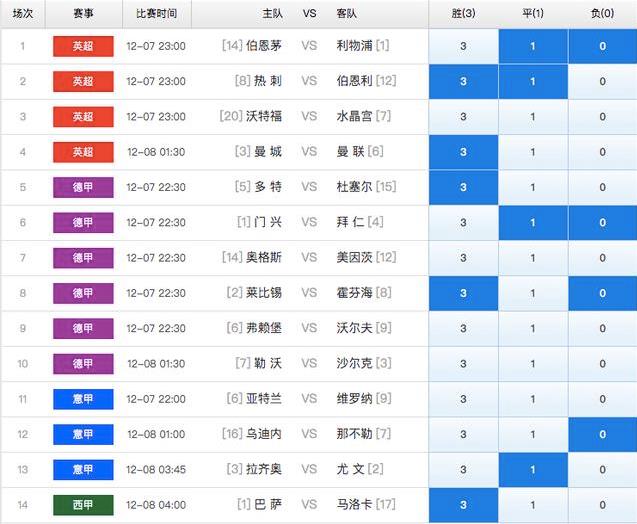Select win (3) for match 3 沃特福 vs 水晶宫
Viewport: 637px width, 524px height.
click(x=463, y=117)
